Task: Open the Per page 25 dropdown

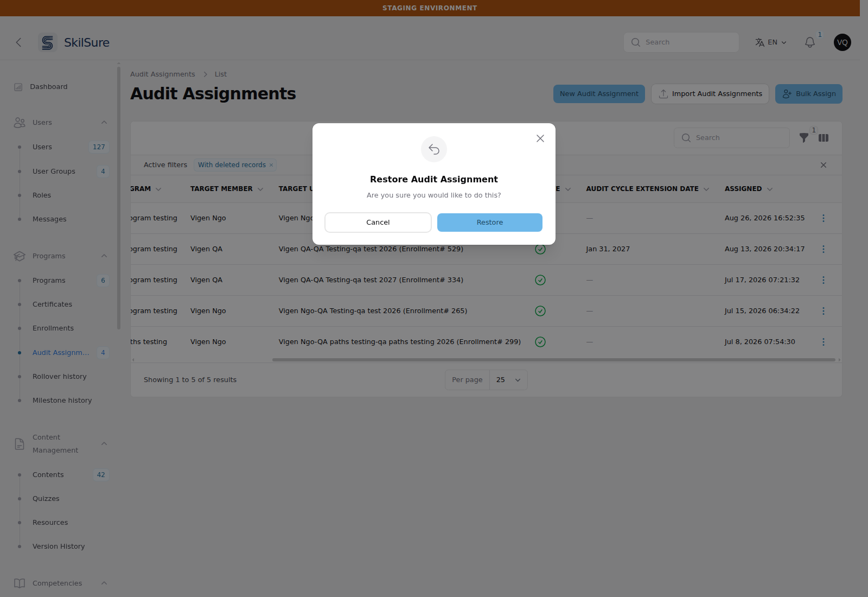Action: point(508,380)
